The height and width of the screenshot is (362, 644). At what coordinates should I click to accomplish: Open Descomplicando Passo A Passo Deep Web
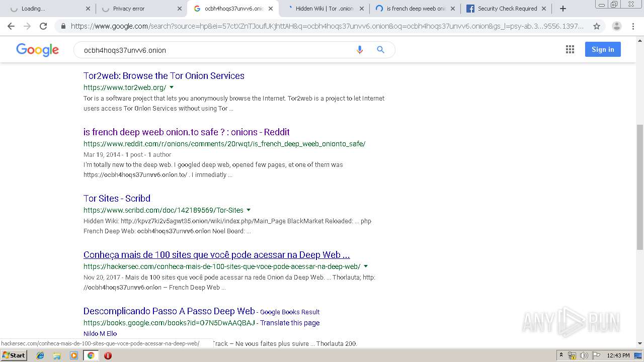tap(169, 311)
